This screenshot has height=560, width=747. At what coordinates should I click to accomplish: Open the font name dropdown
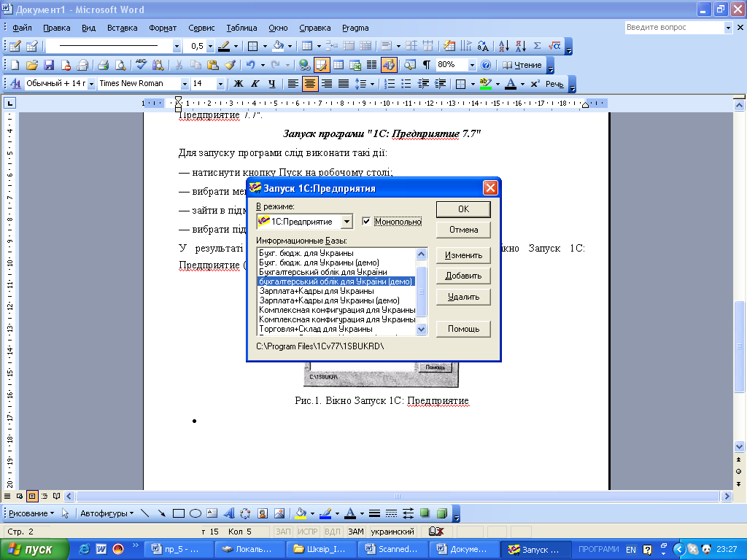pos(185,84)
